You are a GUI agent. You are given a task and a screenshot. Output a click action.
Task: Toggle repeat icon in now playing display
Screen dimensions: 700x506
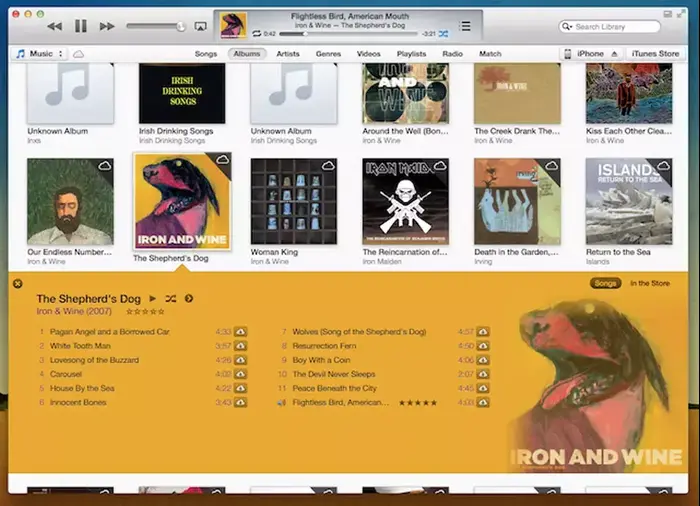point(257,33)
